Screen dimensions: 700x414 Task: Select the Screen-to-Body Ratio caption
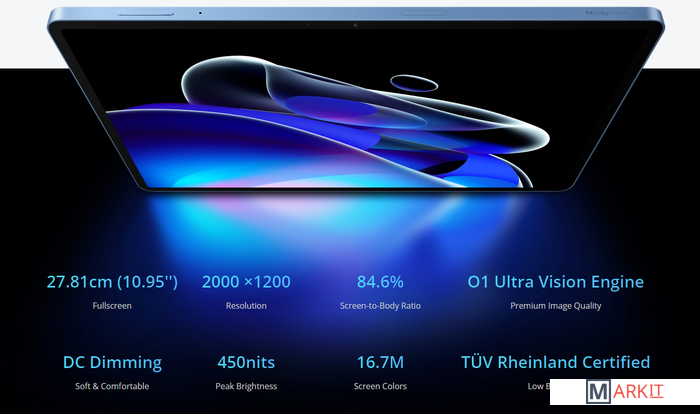click(x=380, y=306)
